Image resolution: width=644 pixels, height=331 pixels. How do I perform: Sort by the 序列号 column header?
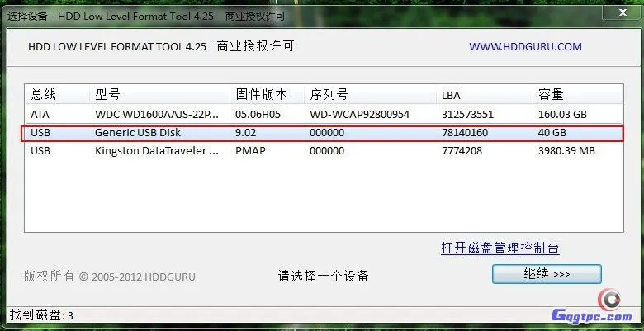point(370,95)
